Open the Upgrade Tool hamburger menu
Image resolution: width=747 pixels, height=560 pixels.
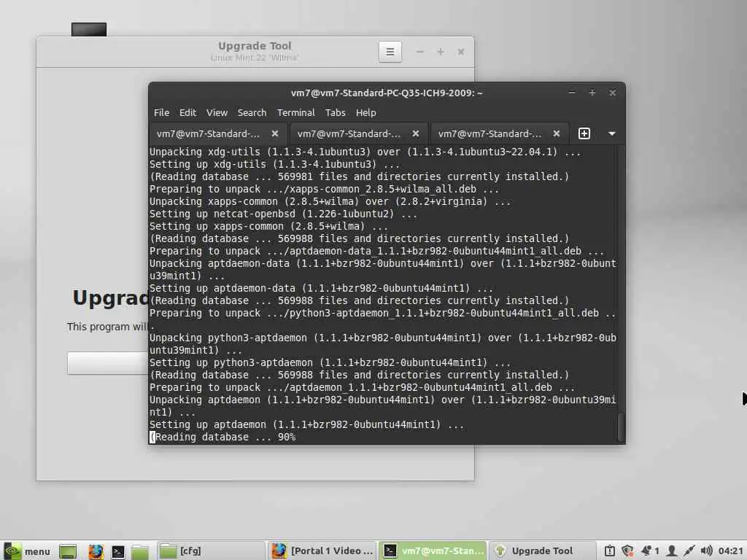[x=390, y=52]
